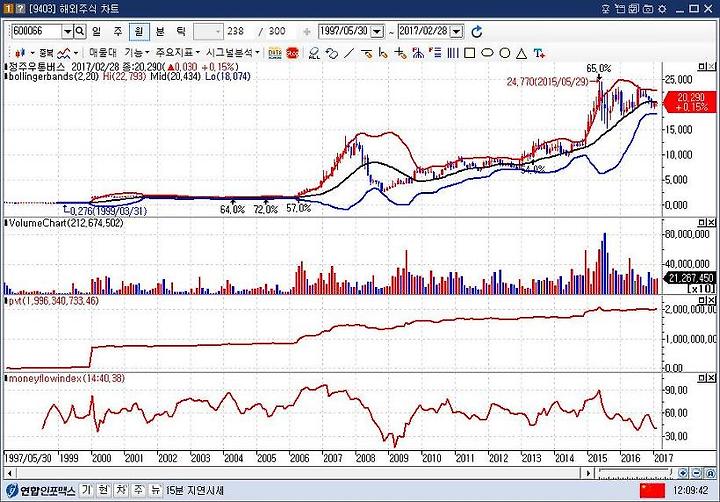Select the circle drawing tool

[505, 53]
